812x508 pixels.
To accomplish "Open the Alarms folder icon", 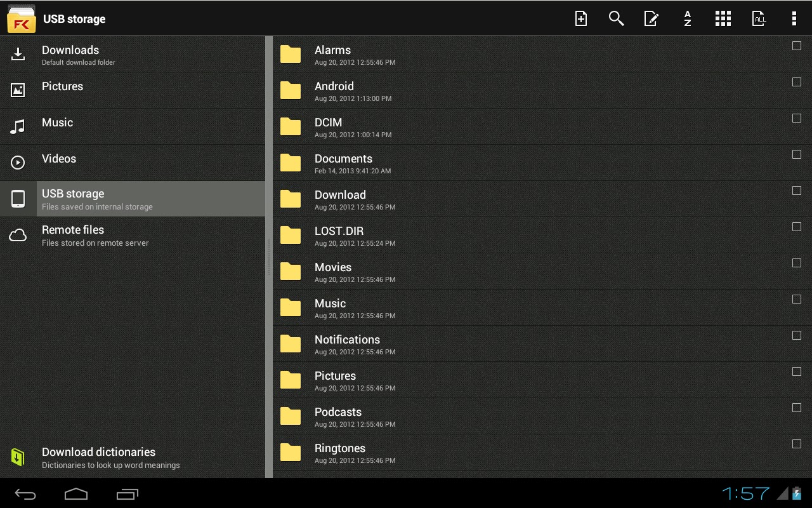I will (x=290, y=55).
